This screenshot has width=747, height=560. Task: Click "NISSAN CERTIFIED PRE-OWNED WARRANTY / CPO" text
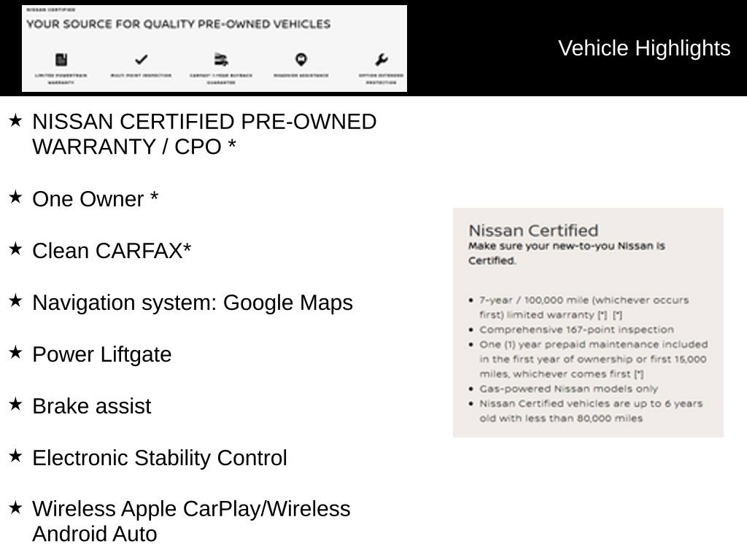(x=204, y=134)
